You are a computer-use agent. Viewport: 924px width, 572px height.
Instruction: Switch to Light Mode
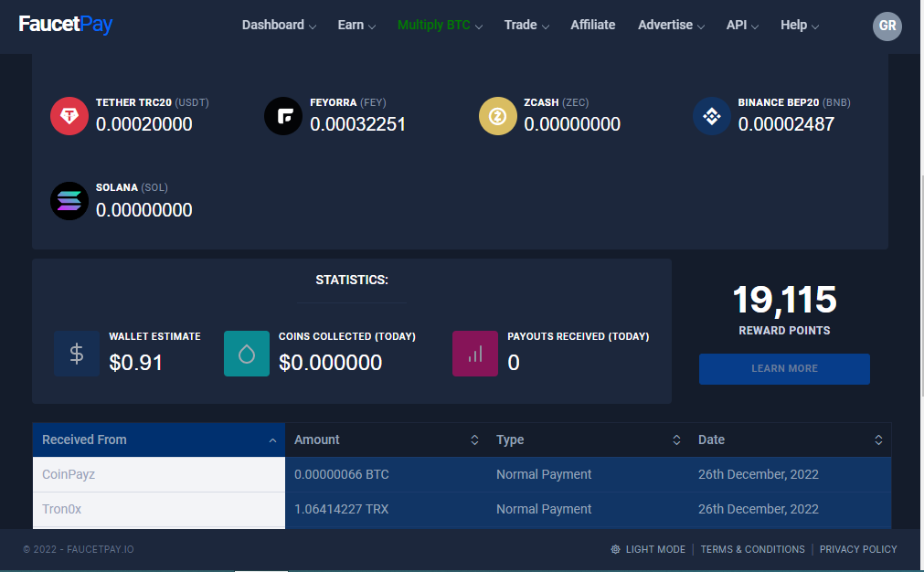[x=648, y=549]
